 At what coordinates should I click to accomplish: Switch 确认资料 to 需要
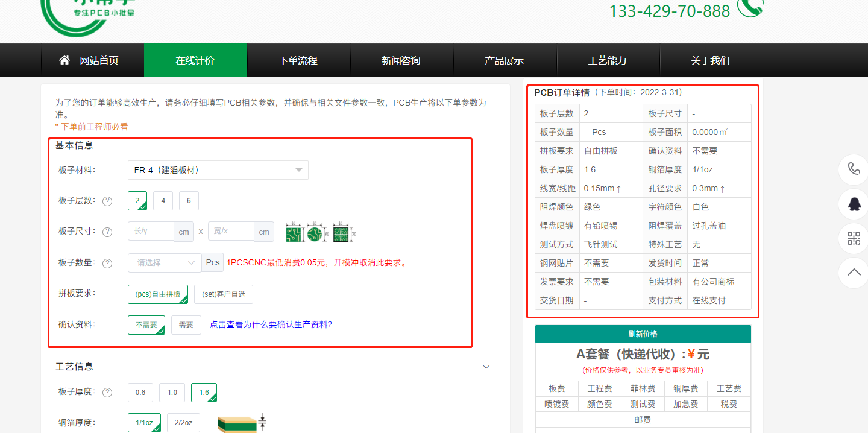pyautogui.click(x=186, y=324)
